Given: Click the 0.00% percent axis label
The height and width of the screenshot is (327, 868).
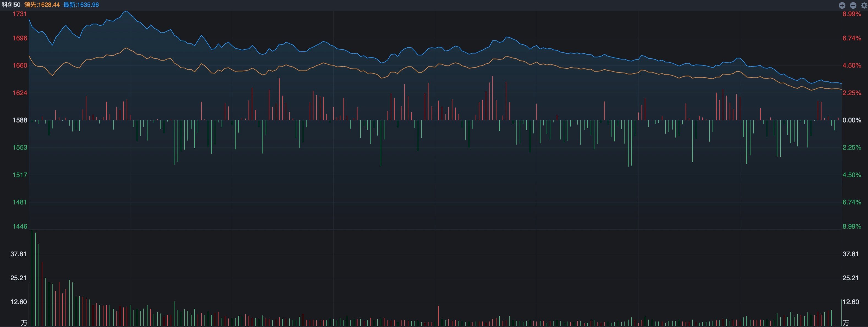Looking at the screenshot, I should pyautogui.click(x=851, y=120).
